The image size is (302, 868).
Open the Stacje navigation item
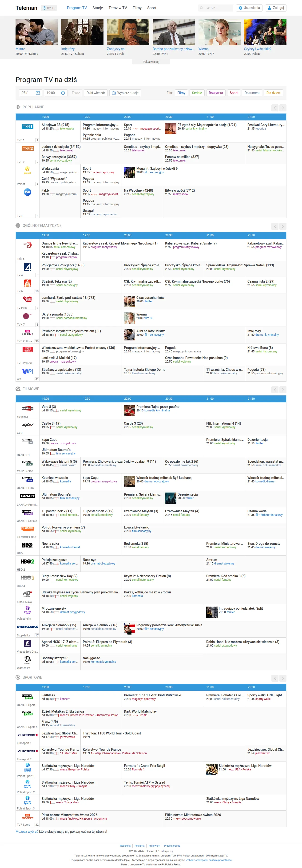(98, 8)
